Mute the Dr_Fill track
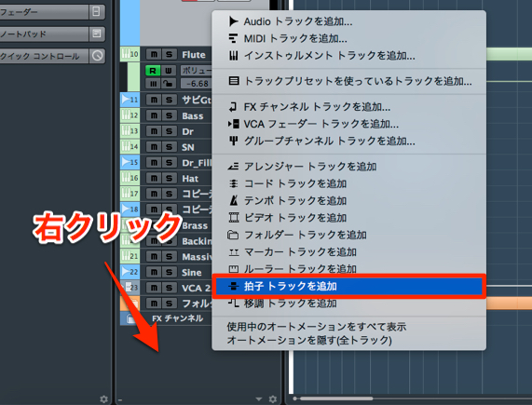The image size is (532, 405). tap(154, 163)
